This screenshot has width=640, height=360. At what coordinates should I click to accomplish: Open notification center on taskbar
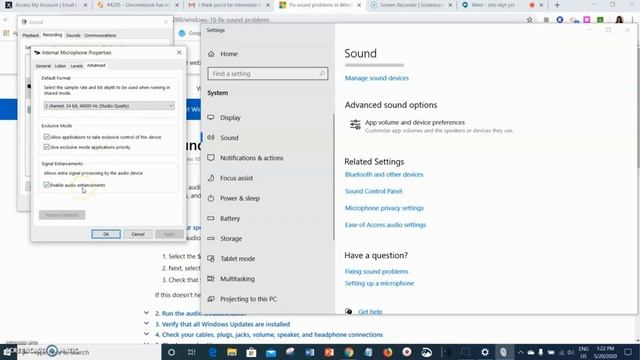click(627, 352)
